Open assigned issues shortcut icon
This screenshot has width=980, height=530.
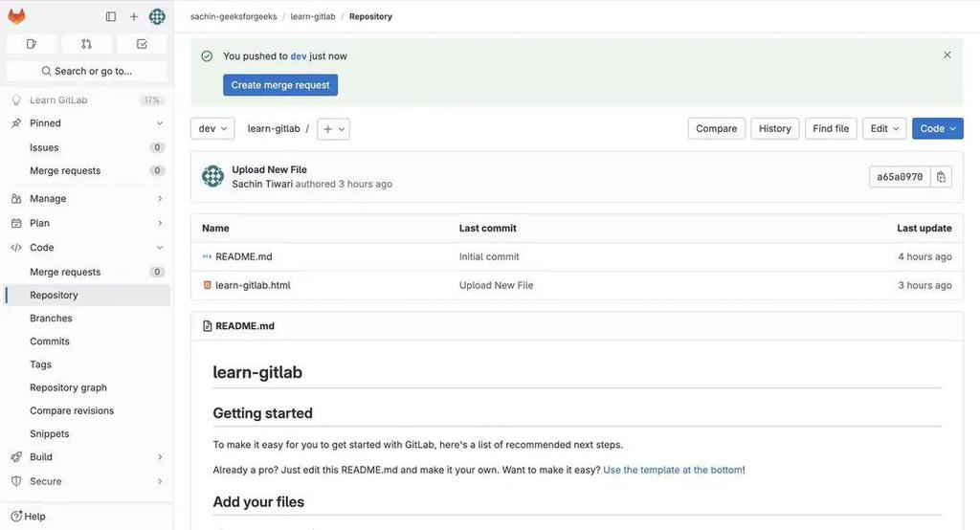click(x=32, y=44)
